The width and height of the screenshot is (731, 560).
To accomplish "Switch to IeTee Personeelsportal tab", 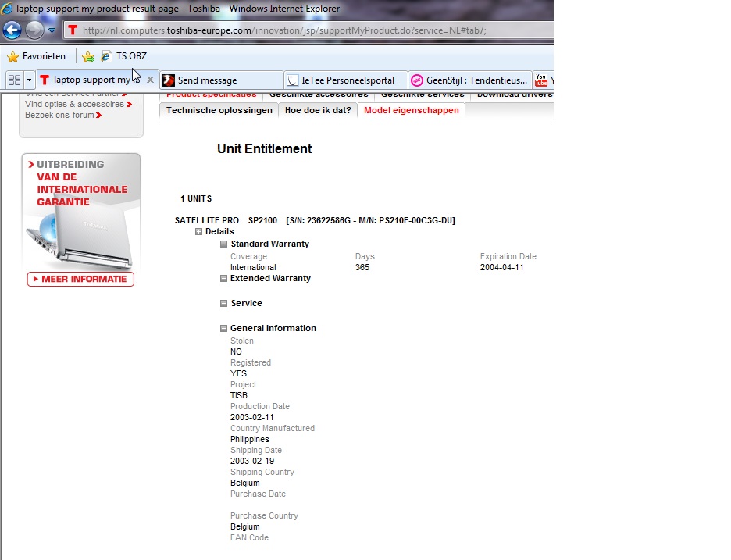I will [346, 80].
